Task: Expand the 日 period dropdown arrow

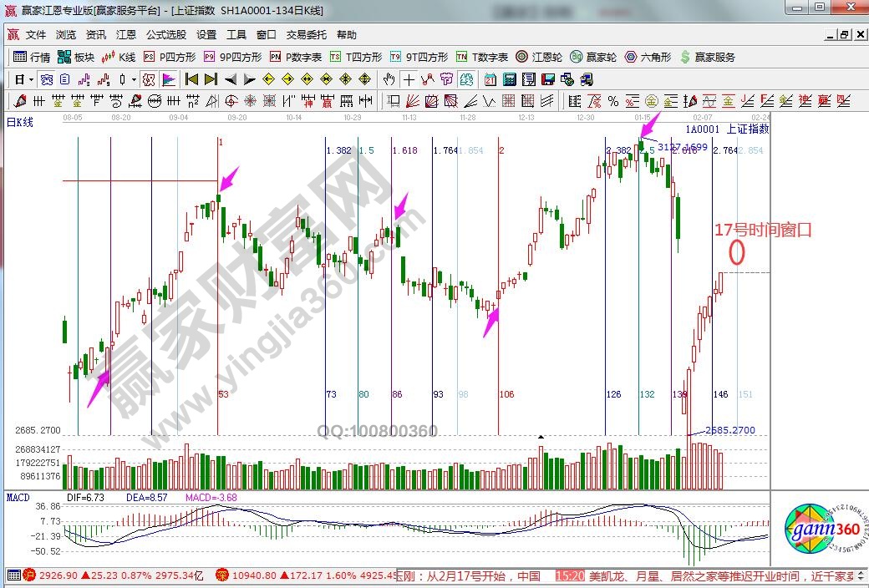Action: pos(31,79)
